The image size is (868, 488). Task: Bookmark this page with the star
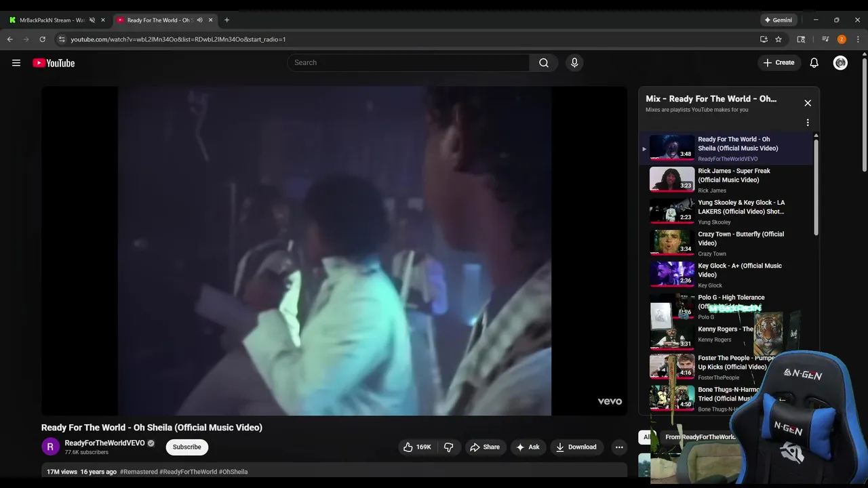point(778,39)
